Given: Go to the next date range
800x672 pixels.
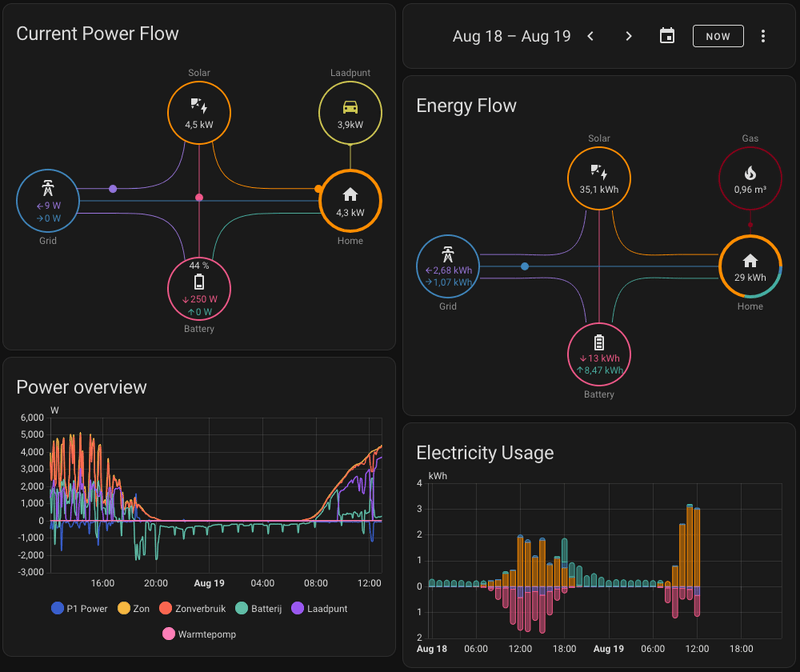Looking at the screenshot, I should (x=629, y=36).
